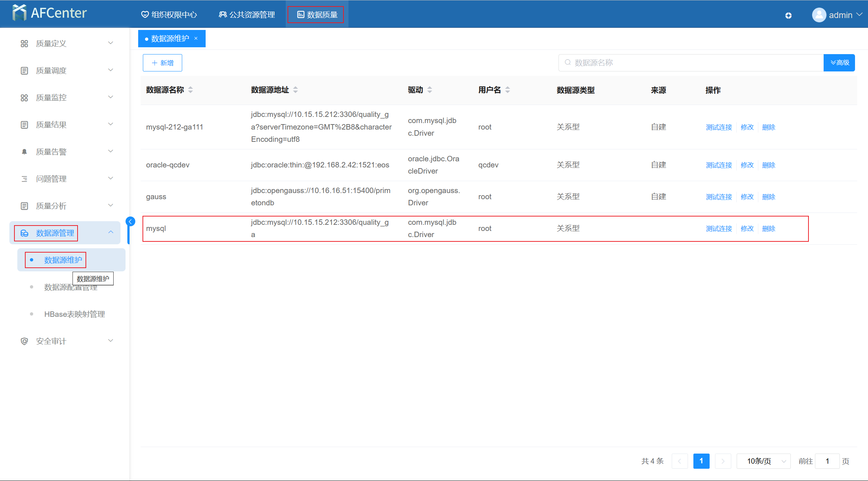868x481 pixels.
Task: Sort by 用户名 column
Action: point(508,90)
